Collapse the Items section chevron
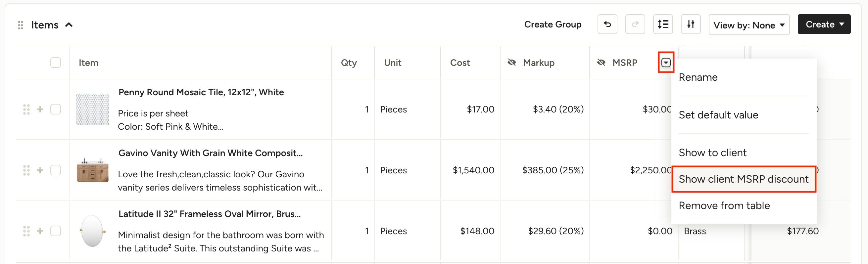 tap(69, 24)
